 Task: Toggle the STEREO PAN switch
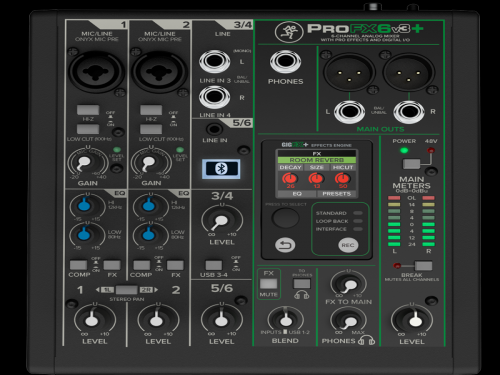(x=126, y=290)
